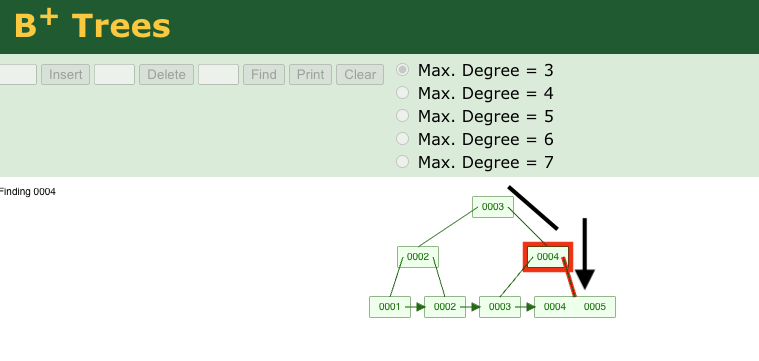Click the arrow linking leaf 0001 to 0002
Image resolution: width=759 pixels, height=361 pixels.
[415, 307]
